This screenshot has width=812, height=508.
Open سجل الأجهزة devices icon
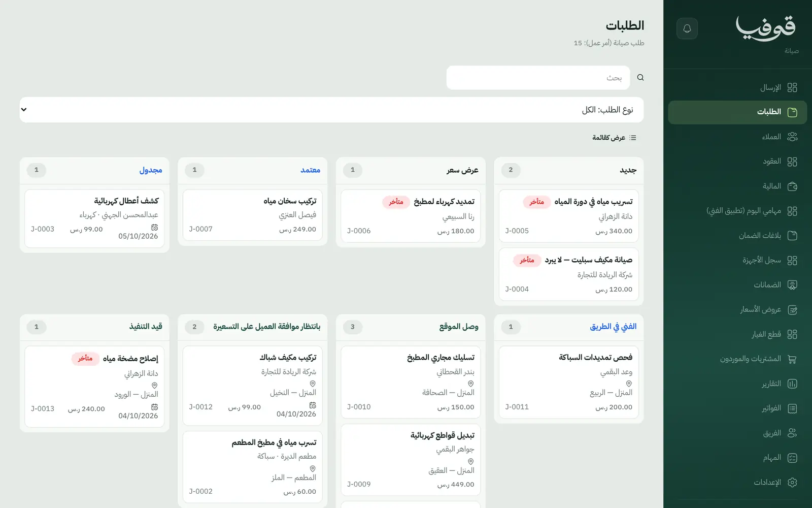coord(792,260)
